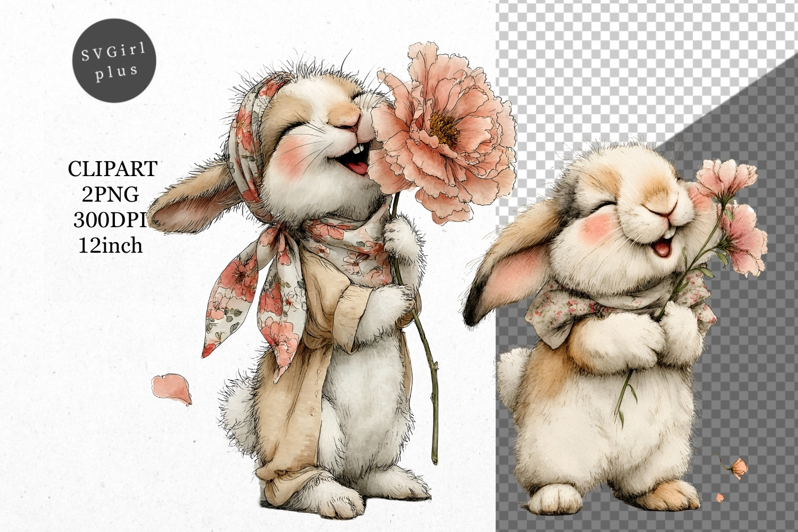Click the small falling flower bud at bottom right
Image resolution: width=798 pixels, height=532 pixels.
point(739,468)
